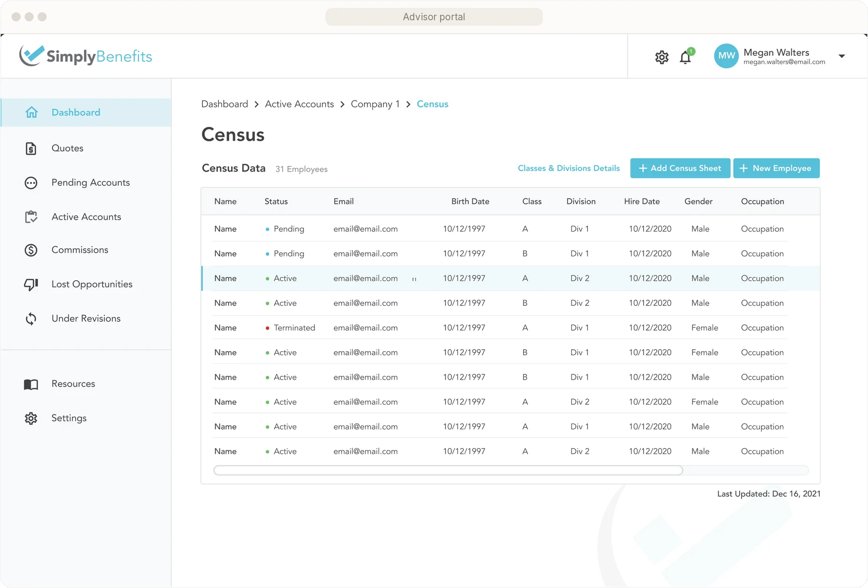The height and width of the screenshot is (588, 868).
Task: Click the Commissions dollar icon
Action: pyautogui.click(x=31, y=250)
